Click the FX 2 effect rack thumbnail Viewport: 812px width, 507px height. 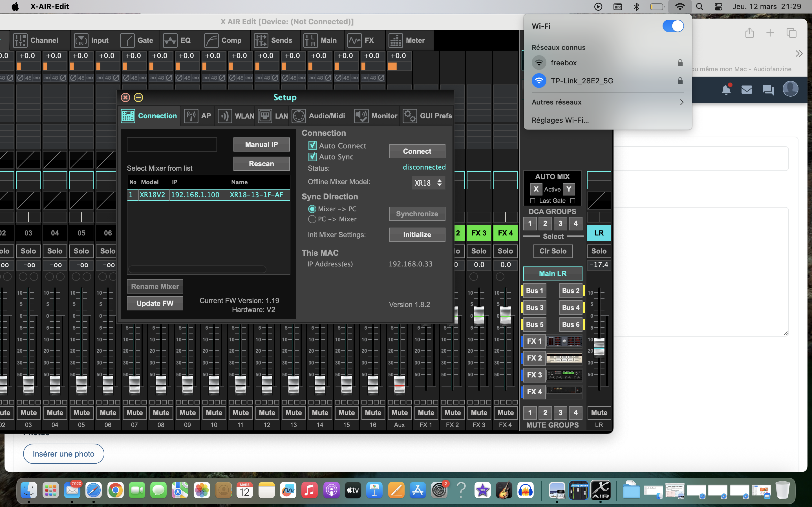(x=564, y=358)
